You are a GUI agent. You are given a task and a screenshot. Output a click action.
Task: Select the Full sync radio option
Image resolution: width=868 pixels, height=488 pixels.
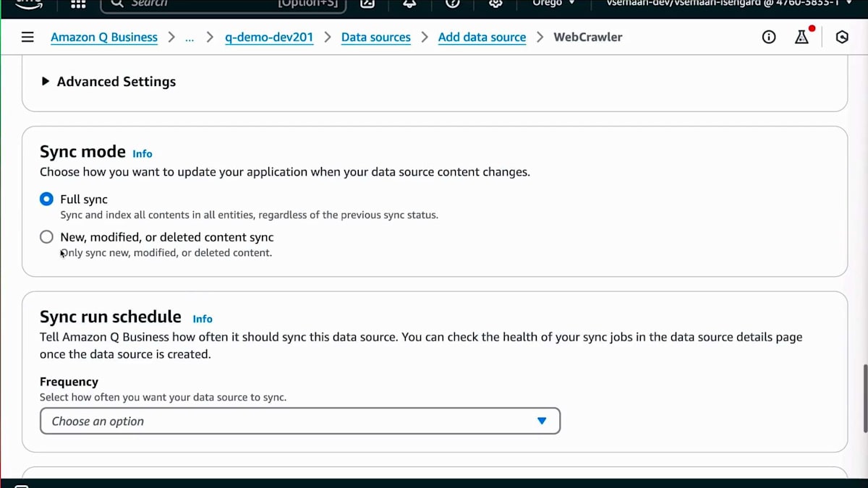click(x=46, y=199)
